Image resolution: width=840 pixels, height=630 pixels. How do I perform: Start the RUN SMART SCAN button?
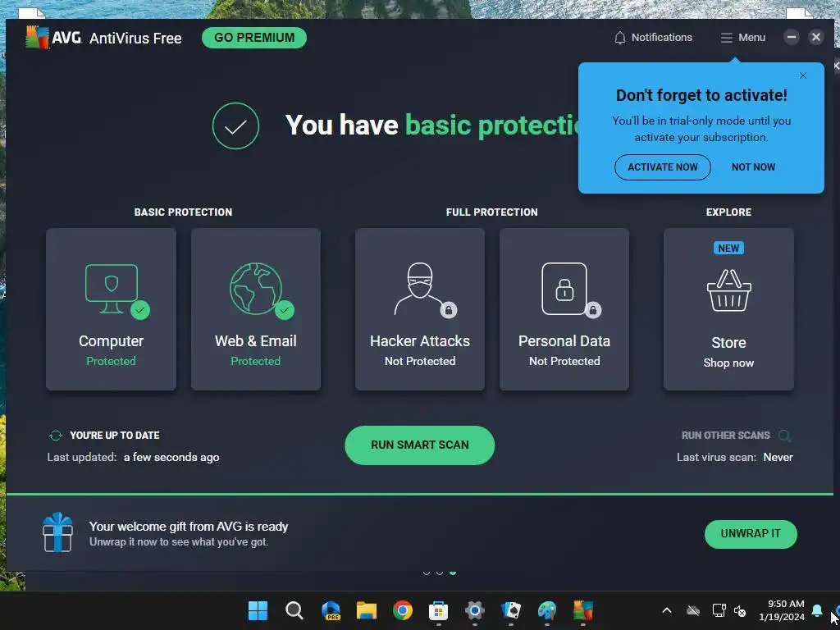(419, 445)
